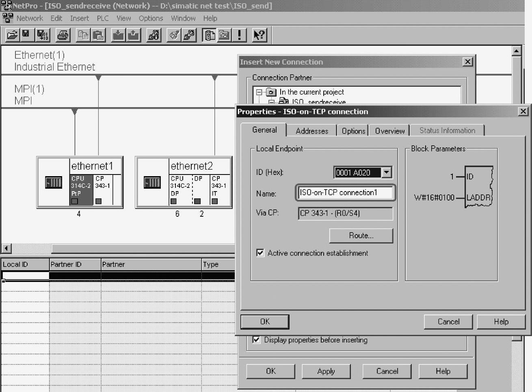Click the connection Name input field
Screen dimensions: 532x392
coord(345,192)
